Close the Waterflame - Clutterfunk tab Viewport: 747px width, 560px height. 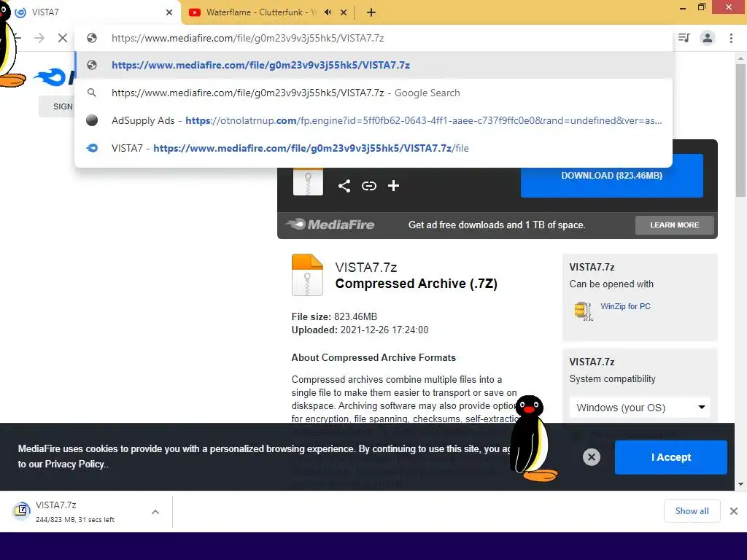(x=344, y=13)
